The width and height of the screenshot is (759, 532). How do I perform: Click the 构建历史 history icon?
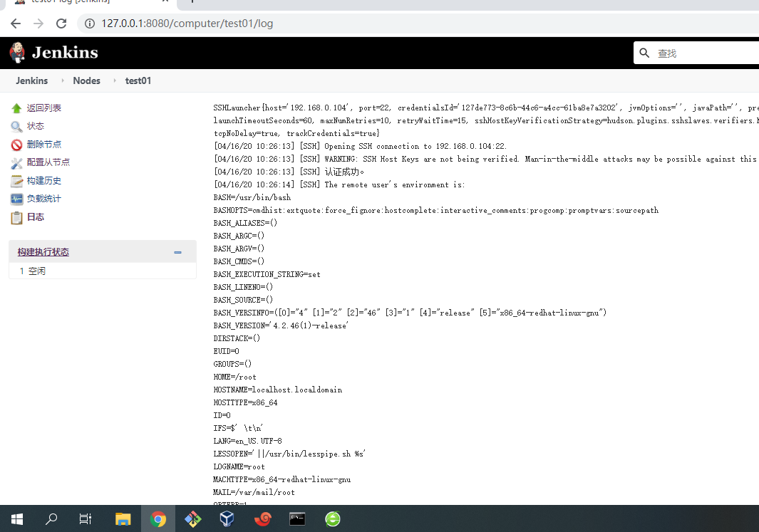[16, 180]
